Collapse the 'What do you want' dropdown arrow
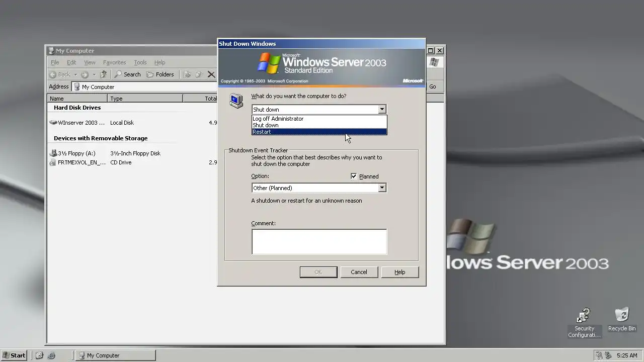Viewport: 644px width, 362px height. 382,109
